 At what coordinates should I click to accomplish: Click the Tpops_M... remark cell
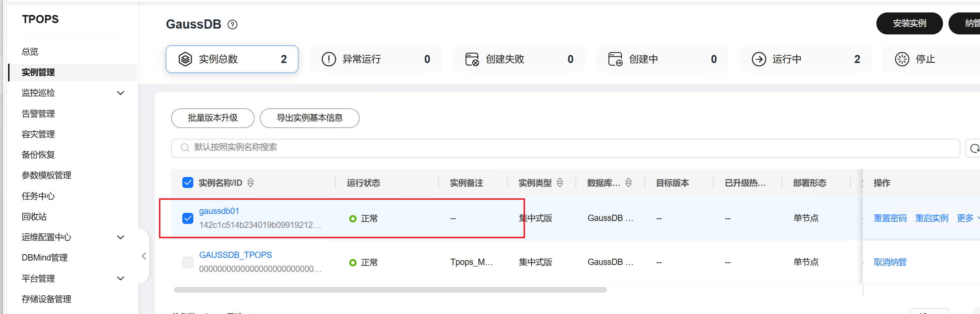[x=472, y=262]
